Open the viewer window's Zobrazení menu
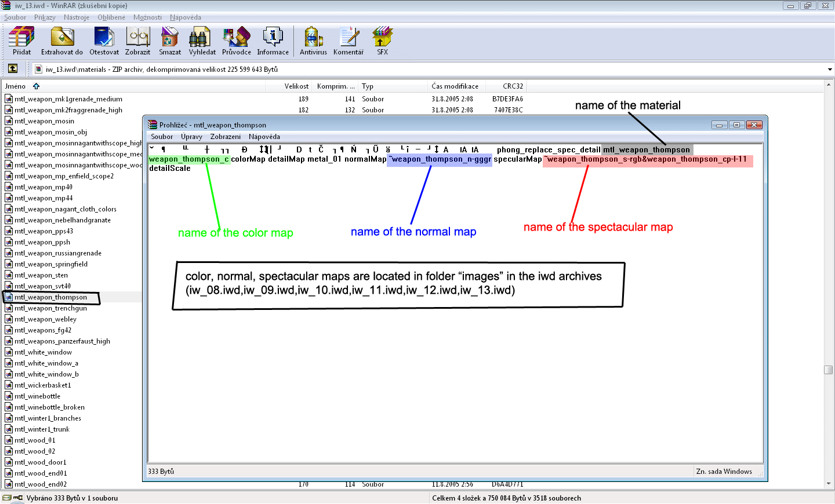 (226, 137)
